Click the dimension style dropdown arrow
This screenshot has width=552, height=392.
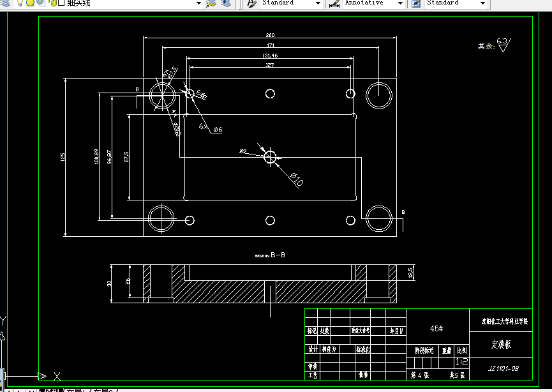coord(400,3)
